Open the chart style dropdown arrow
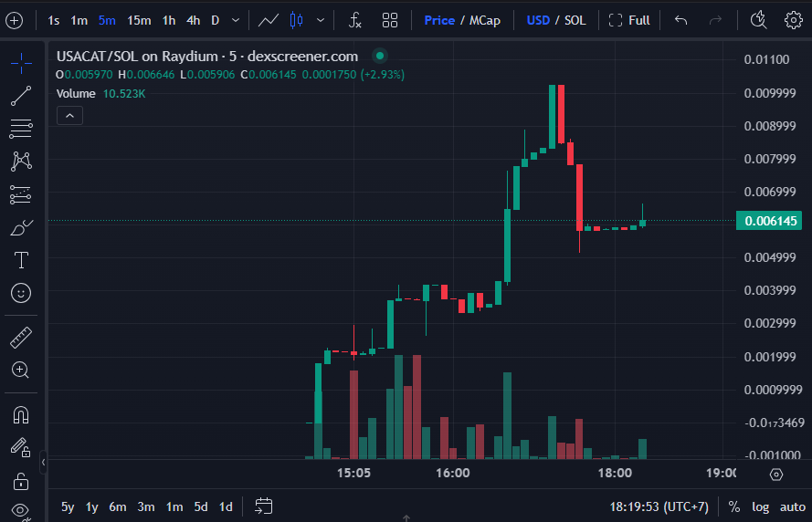Viewport: 812px width, 522px height. click(321, 21)
